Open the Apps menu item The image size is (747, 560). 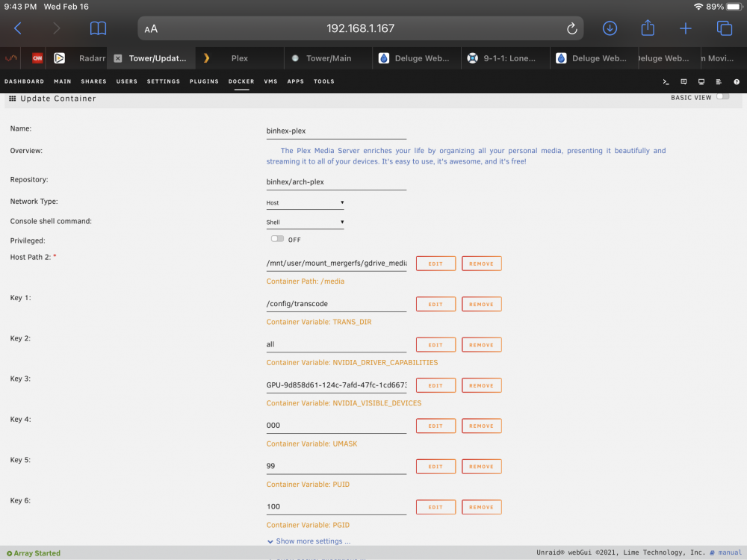tap(295, 81)
